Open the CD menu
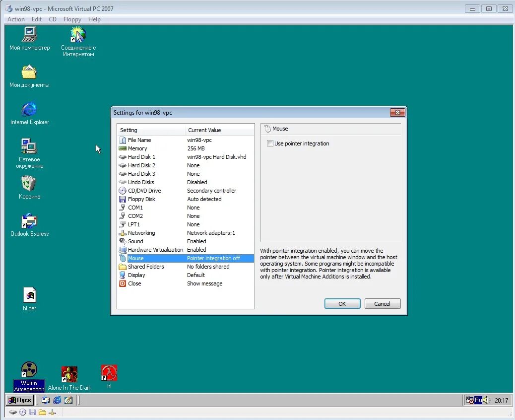This screenshot has height=420, width=515. (x=53, y=19)
